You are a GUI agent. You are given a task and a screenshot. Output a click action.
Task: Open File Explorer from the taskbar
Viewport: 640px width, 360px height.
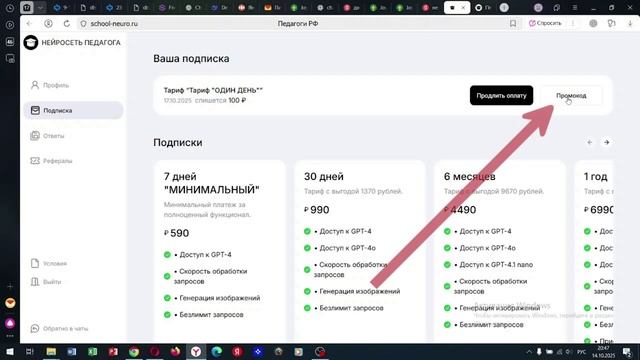point(51,351)
